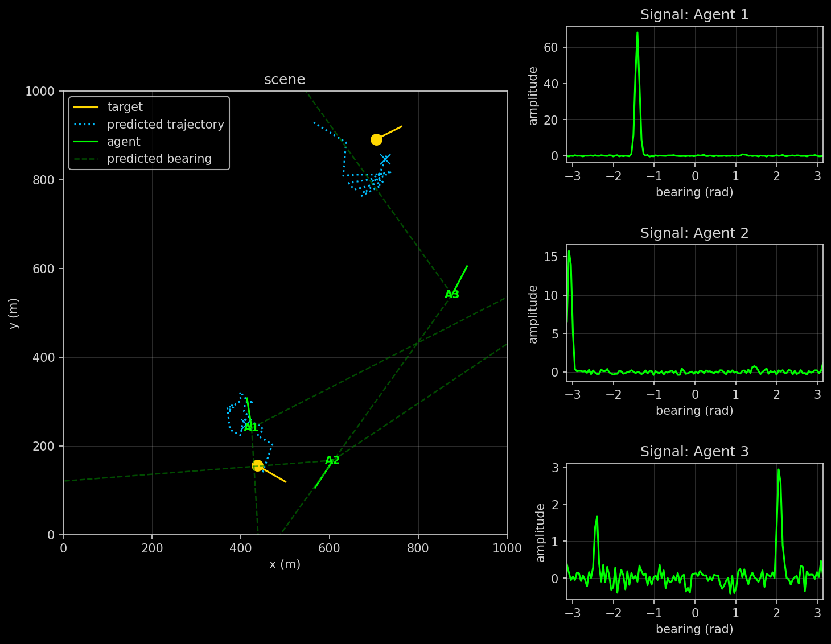Click 'bearing (rad)' label under Agent 2 plot

click(694, 411)
